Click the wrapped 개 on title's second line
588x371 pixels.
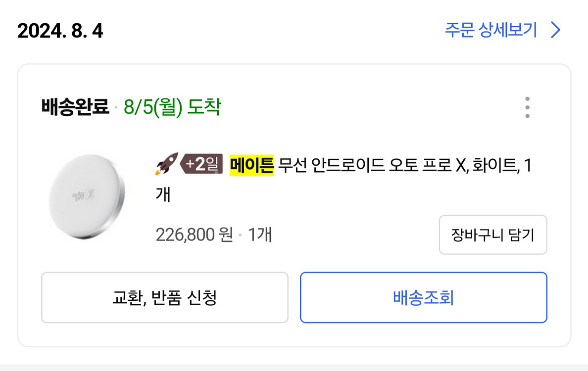pyautogui.click(x=163, y=194)
